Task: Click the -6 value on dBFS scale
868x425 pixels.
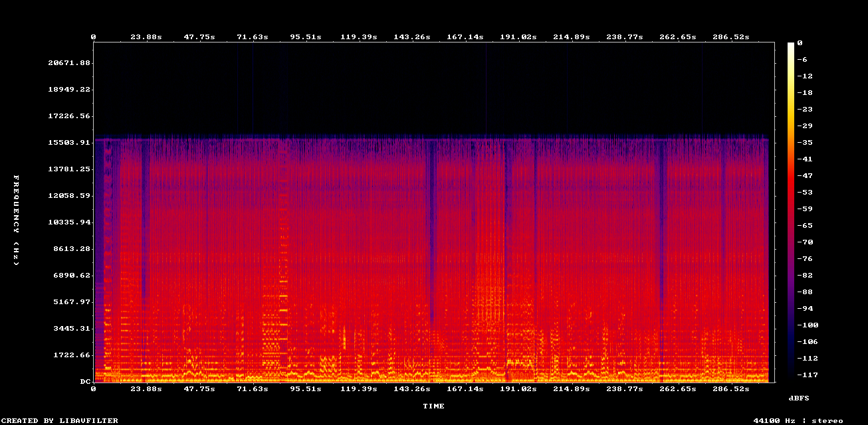Action: (x=802, y=59)
